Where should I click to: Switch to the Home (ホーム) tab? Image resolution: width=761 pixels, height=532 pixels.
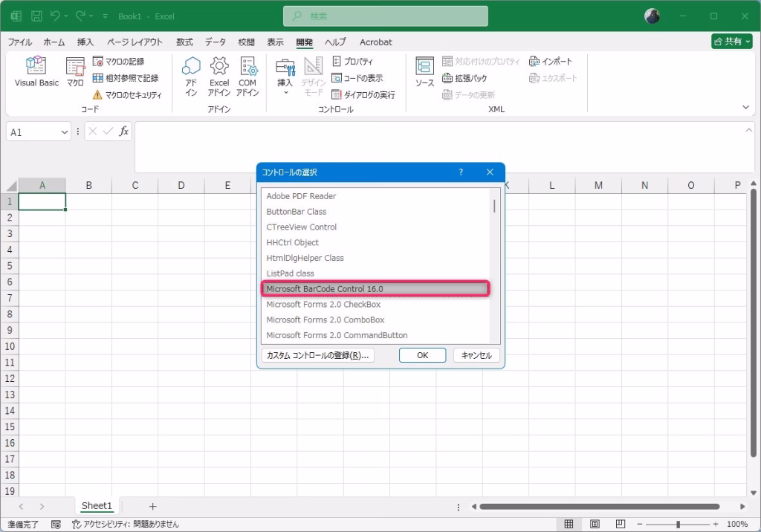[54, 42]
